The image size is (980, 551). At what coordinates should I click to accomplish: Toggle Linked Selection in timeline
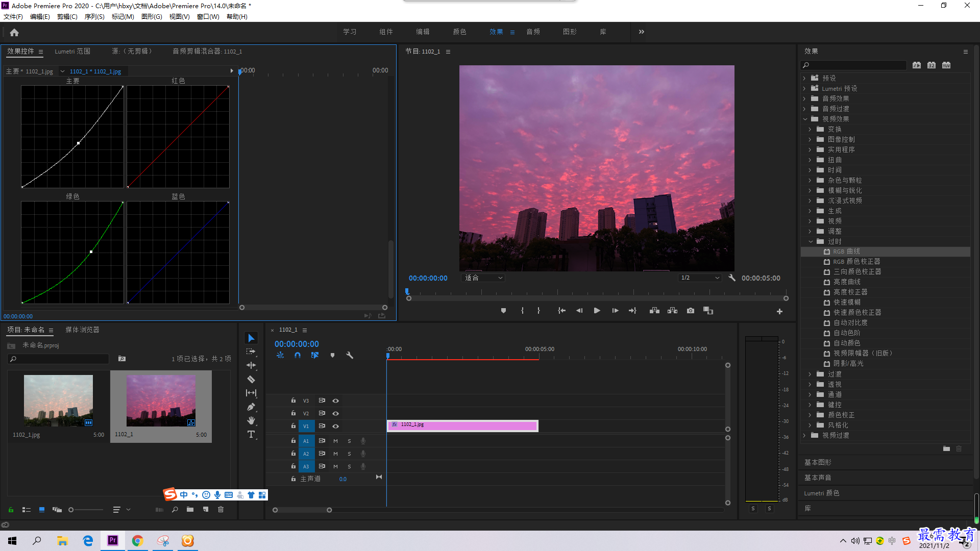point(315,355)
